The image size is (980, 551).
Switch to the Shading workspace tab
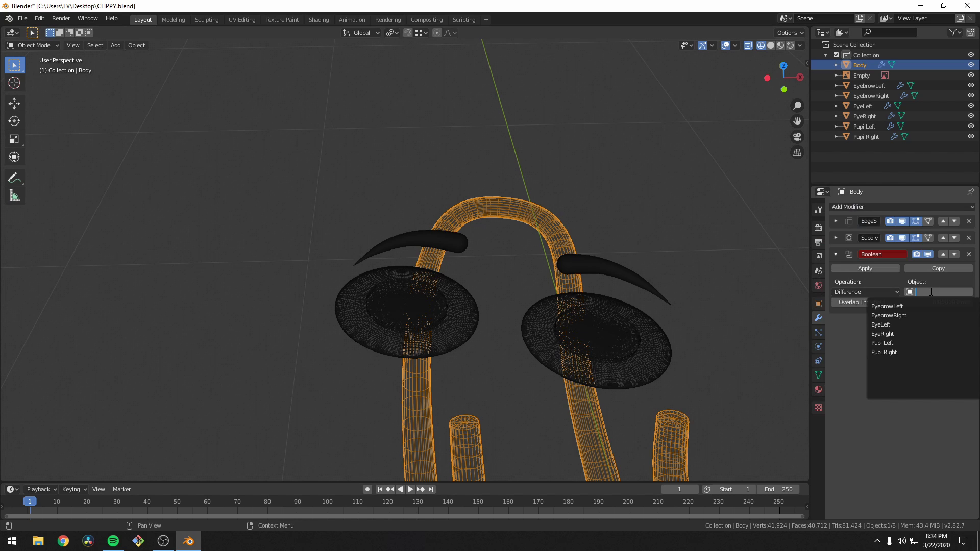coord(318,19)
